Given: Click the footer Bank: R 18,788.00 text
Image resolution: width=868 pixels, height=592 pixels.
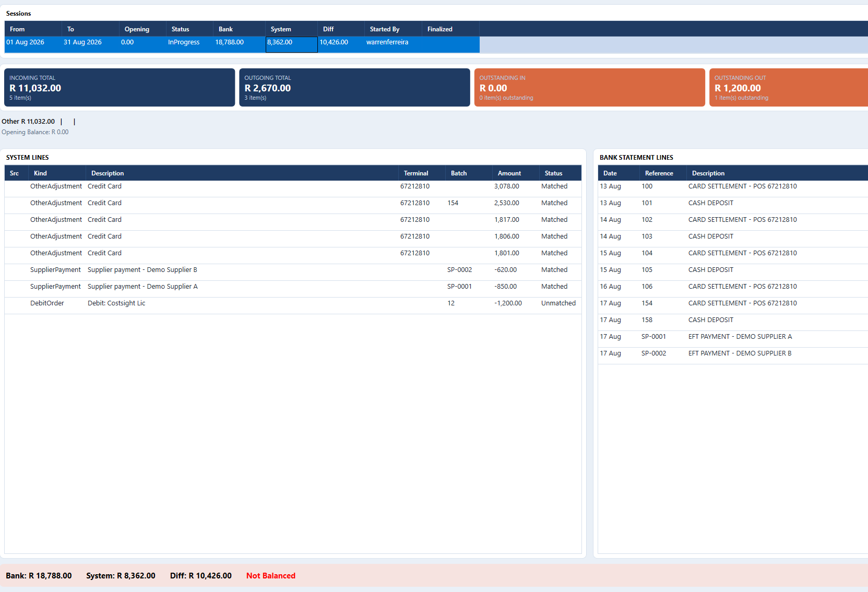Looking at the screenshot, I should 39,576.
